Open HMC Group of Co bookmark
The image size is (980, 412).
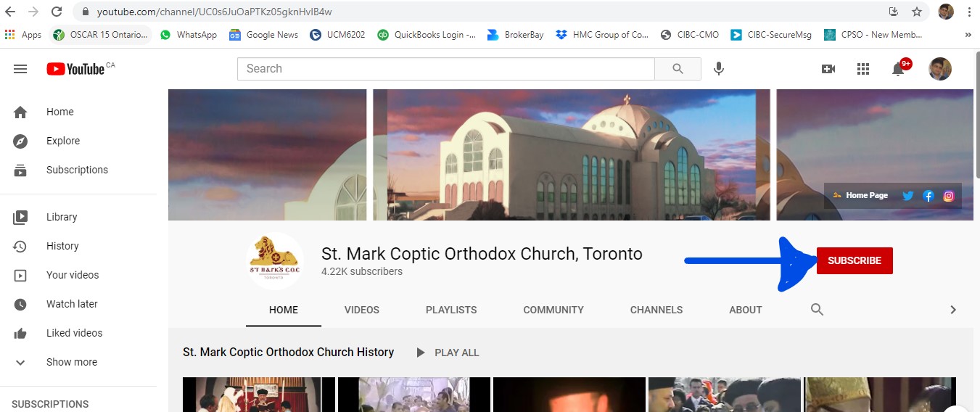click(602, 34)
